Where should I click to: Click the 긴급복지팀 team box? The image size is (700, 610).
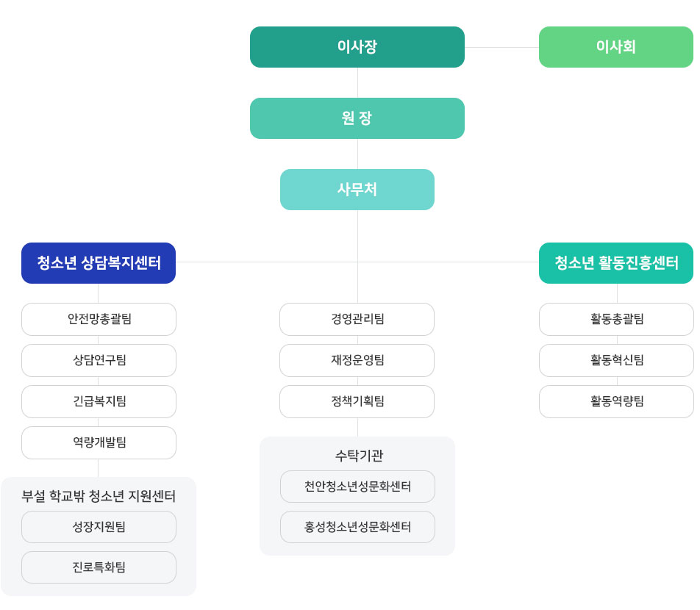click(99, 401)
